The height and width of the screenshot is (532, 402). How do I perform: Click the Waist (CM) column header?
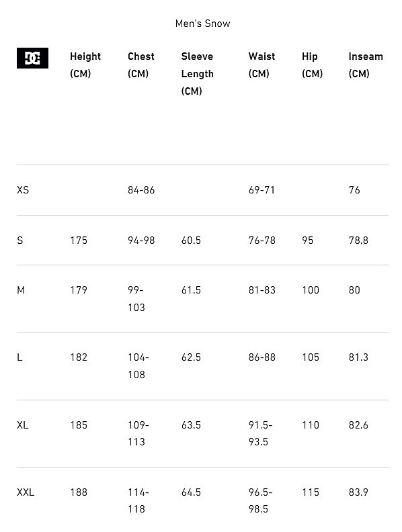click(x=262, y=64)
